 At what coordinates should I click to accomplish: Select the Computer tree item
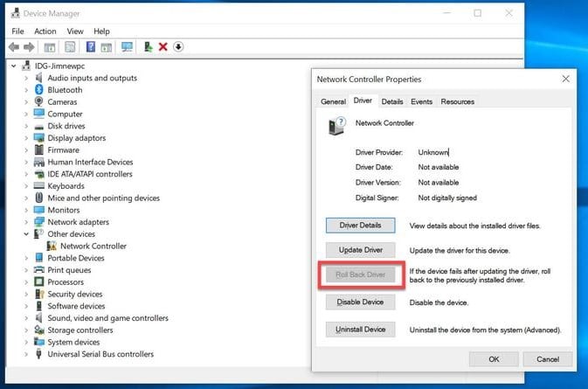tap(65, 114)
